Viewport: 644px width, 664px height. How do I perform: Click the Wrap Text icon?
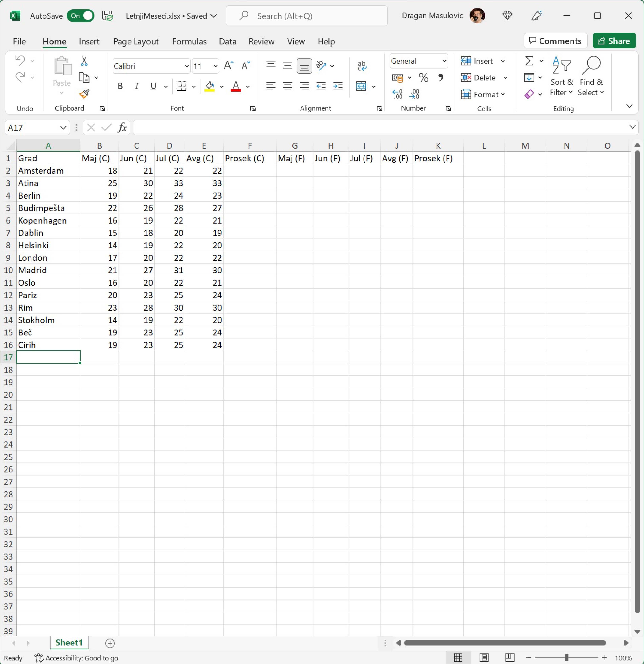pyautogui.click(x=362, y=66)
